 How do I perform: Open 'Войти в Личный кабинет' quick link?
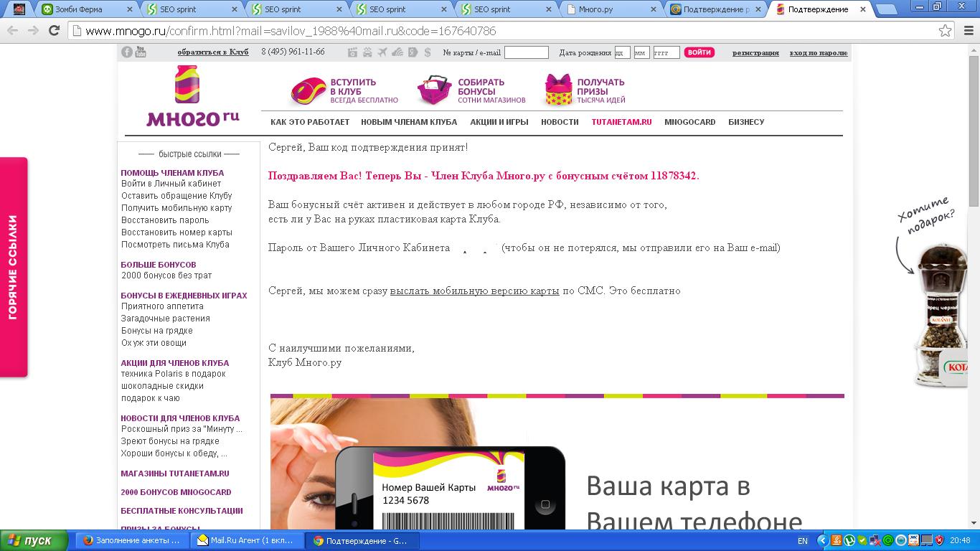(171, 184)
